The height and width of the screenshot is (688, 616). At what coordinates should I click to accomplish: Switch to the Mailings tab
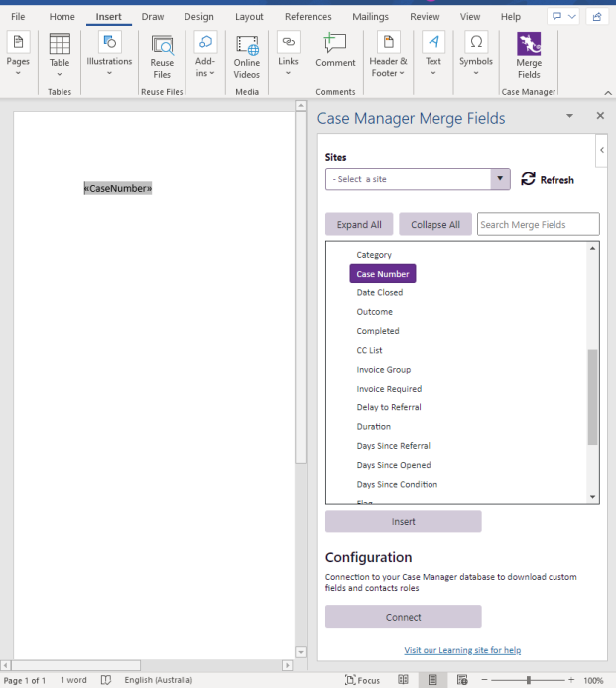371,17
